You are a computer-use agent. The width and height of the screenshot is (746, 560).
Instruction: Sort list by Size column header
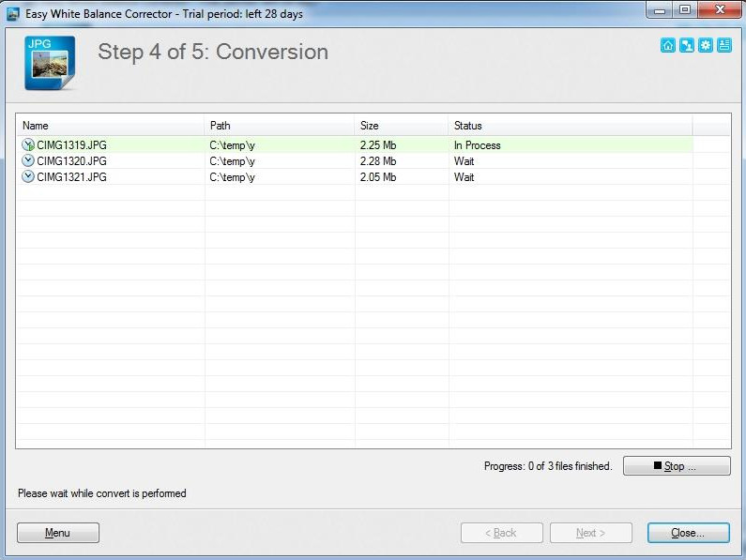tap(401, 126)
